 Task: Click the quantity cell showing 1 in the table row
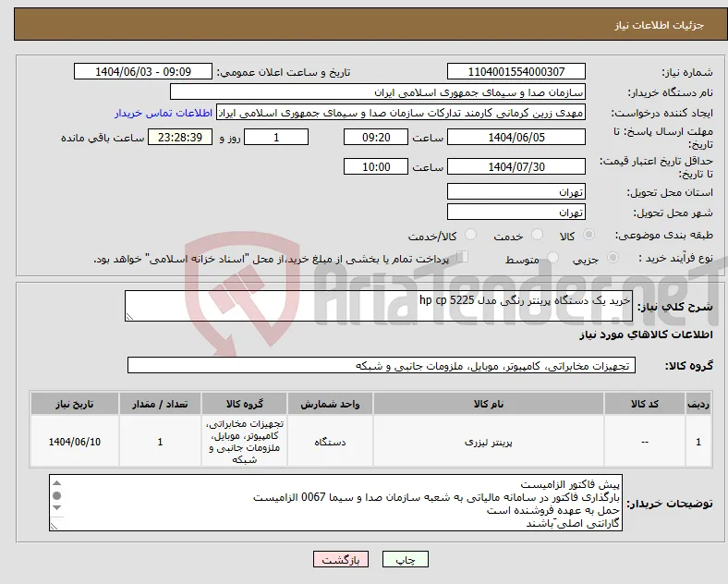click(x=160, y=442)
